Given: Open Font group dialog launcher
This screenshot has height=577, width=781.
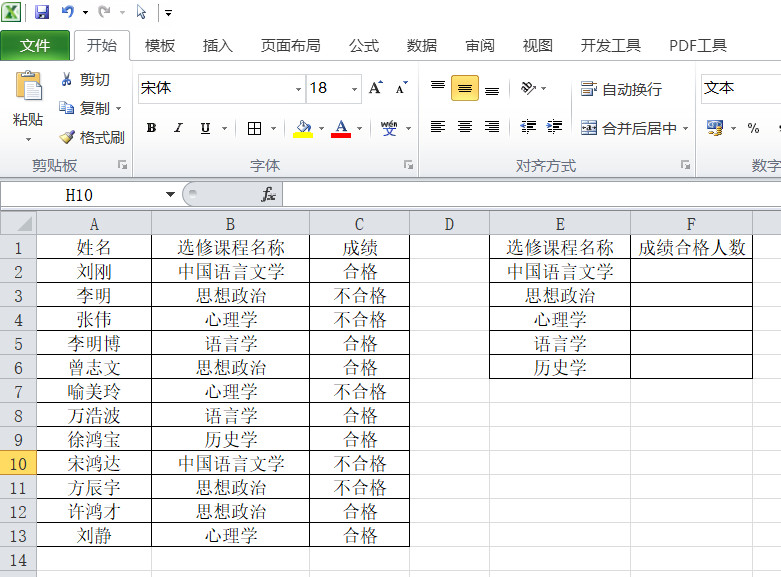Looking at the screenshot, I should click(x=408, y=165).
